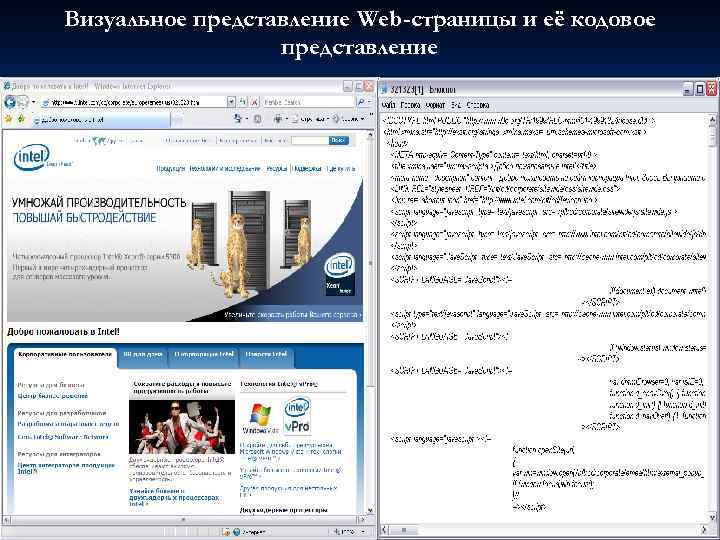Image resolution: width=720 pixels, height=540 pixels.
Task: Open the Ресурсы navigation link
Action: pyautogui.click(x=277, y=169)
